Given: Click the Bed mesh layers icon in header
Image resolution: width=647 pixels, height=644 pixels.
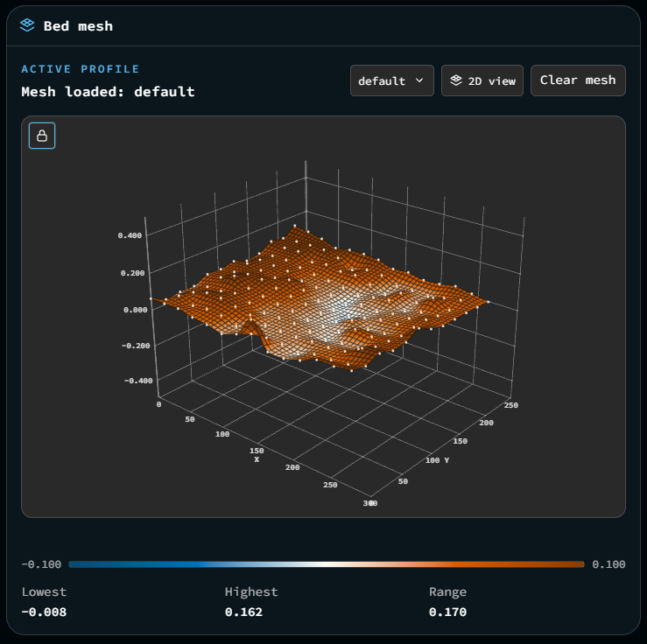Looking at the screenshot, I should coord(27,25).
